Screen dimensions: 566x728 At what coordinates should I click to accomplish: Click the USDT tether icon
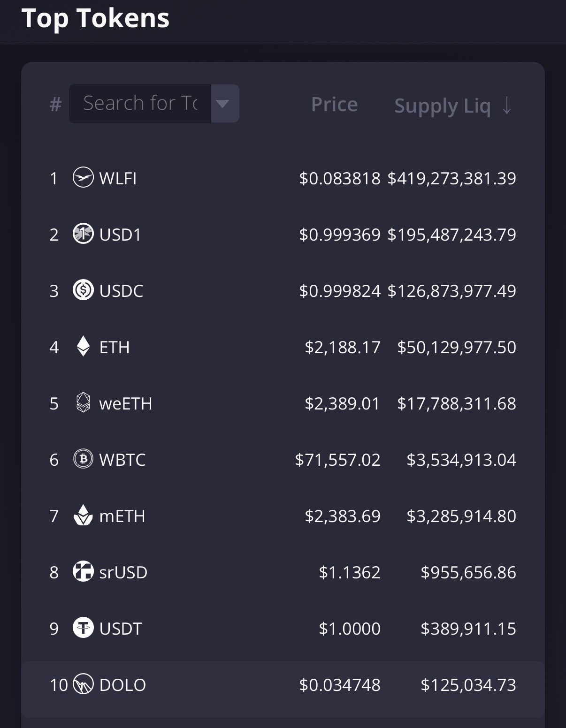point(83,628)
